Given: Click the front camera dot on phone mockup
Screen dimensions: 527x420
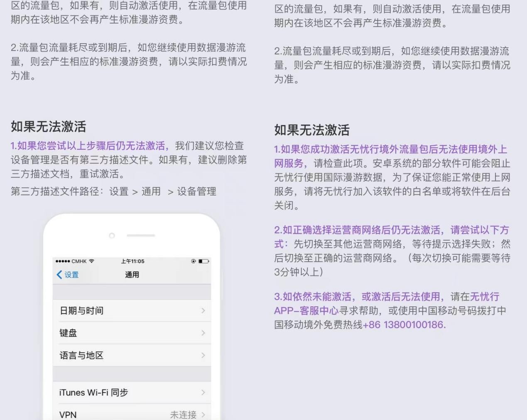Looking at the screenshot, I should coord(112,236).
